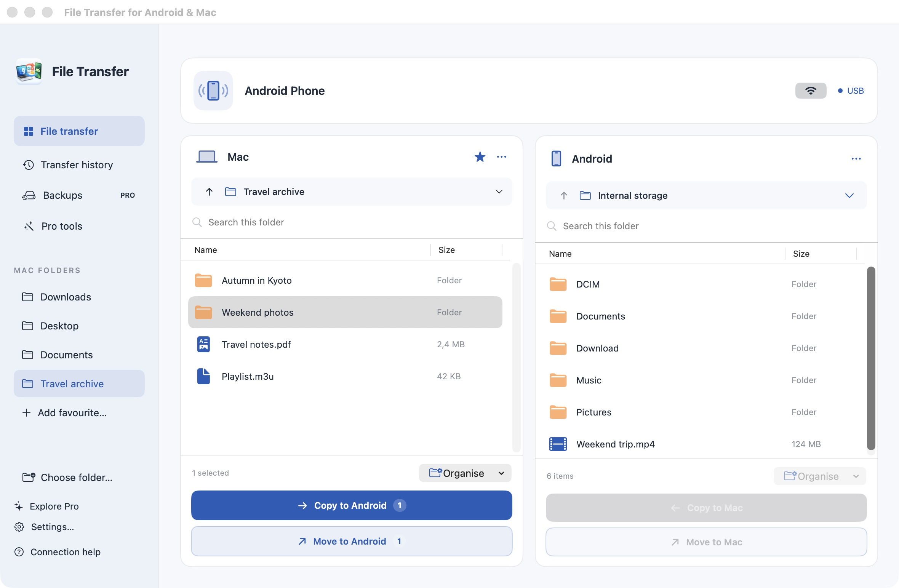Image resolution: width=899 pixels, height=588 pixels.
Task: Open the Mac panel Organise dropdown
Action: point(465,473)
